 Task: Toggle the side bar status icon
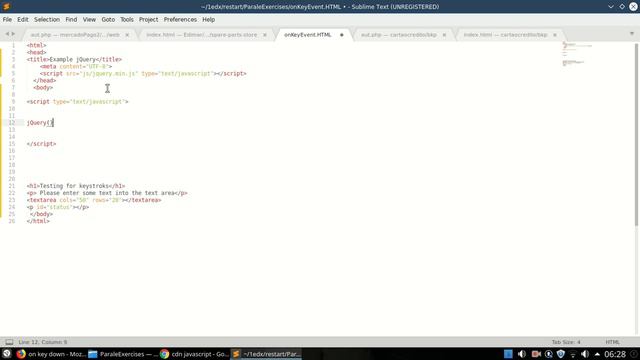tap(9, 342)
